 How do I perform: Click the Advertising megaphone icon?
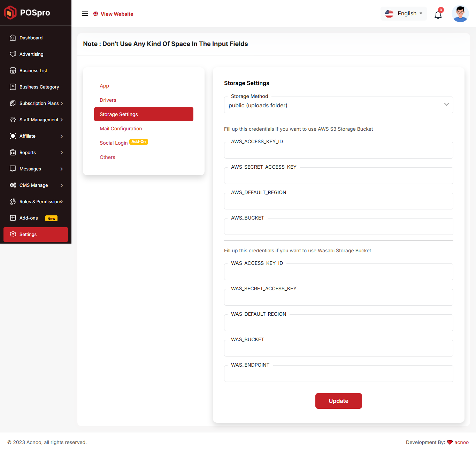coord(13,54)
